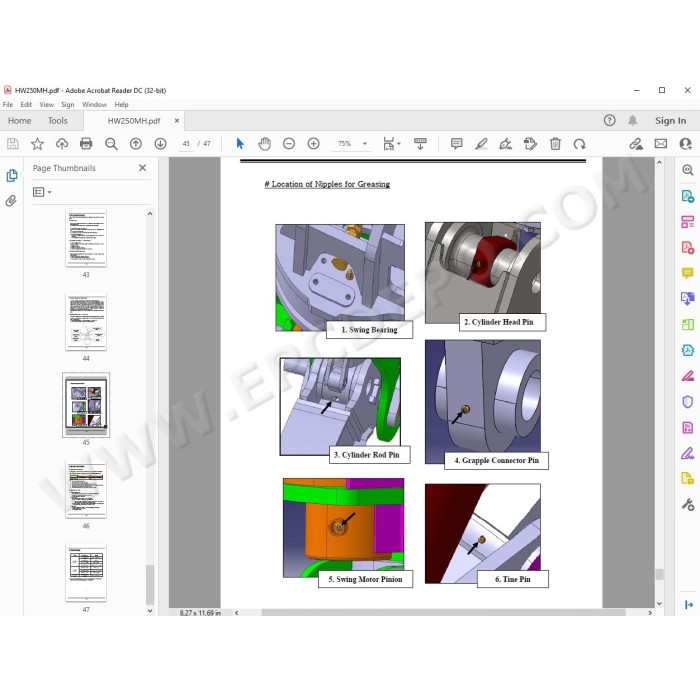Switch to the Tools tab
Viewport: 700px width, 700px height.
coord(58,121)
